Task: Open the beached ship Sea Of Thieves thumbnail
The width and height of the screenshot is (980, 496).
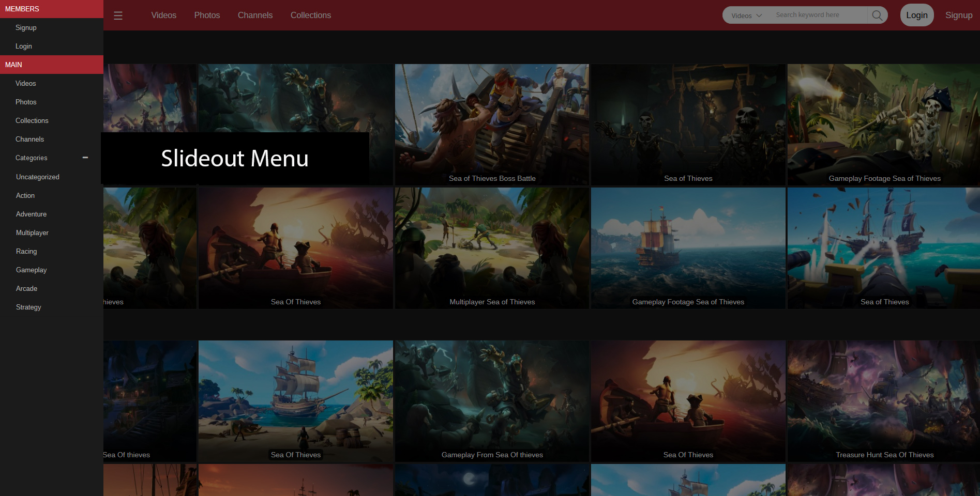Action: pos(296,401)
